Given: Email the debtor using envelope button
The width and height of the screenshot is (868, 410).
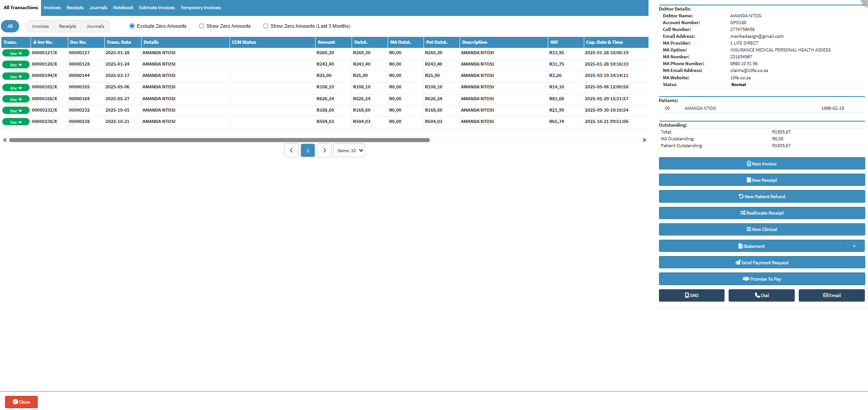Looking at the screenshot, I should 831,296.
